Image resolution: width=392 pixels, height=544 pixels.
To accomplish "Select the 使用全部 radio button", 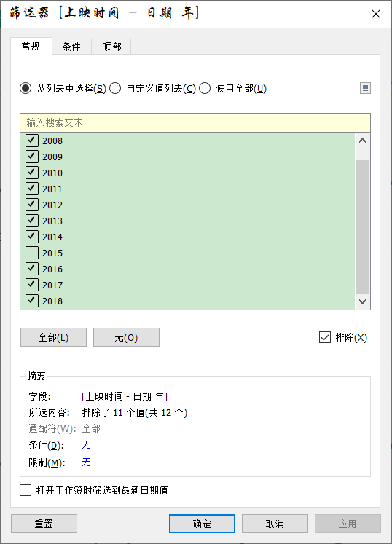I will click(x=205, y=88).
